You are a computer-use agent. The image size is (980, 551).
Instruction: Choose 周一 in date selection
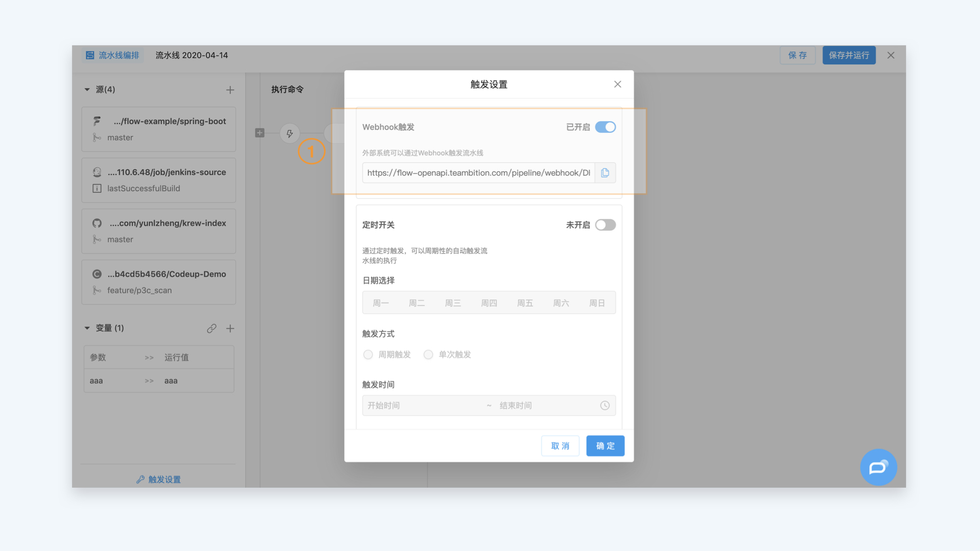pyautogui.click(x=381, y=303)
